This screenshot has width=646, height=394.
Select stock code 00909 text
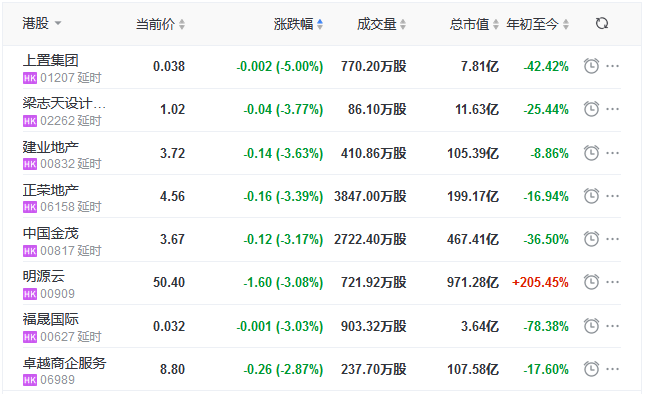click(57, 294)
